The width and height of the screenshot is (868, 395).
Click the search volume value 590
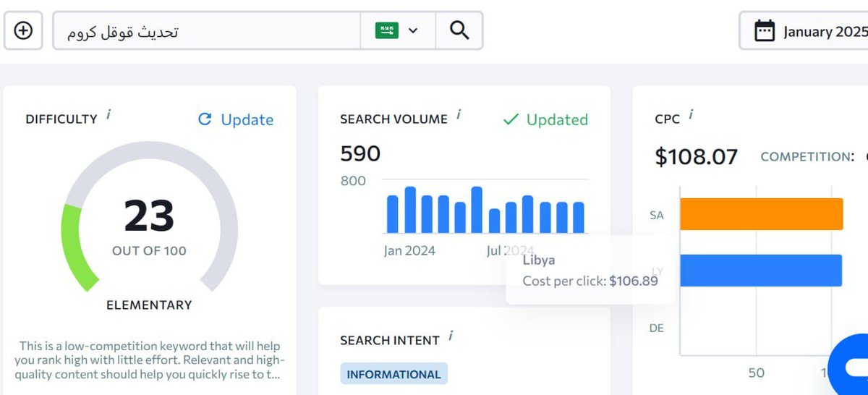click(x=360, y=153)
